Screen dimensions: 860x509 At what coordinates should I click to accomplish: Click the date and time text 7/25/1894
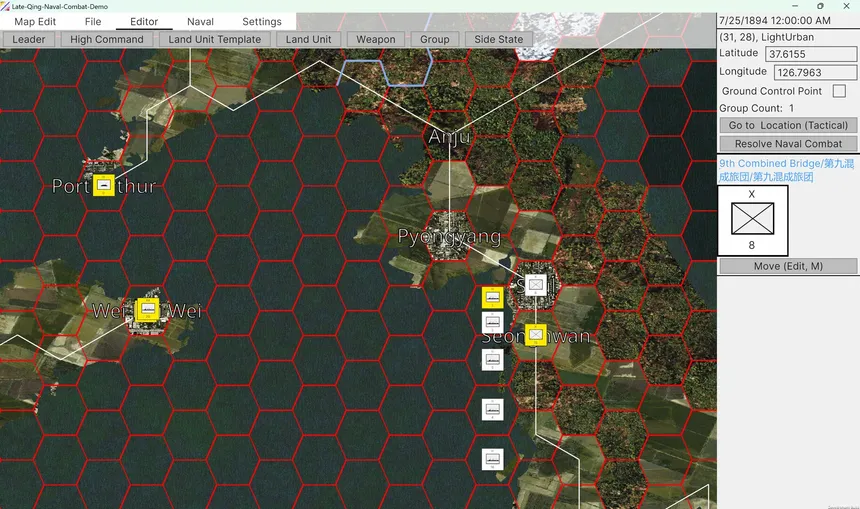[774, 20]
